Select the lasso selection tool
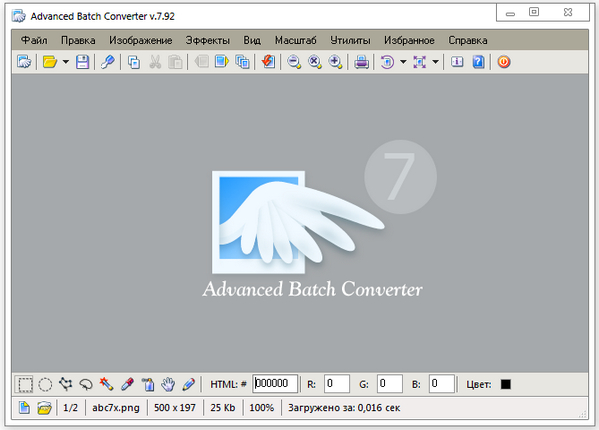Image resolution: width=599 pixels, height=430 pixels. tap(86, 384)
